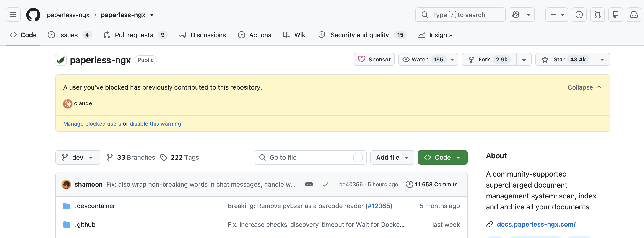This screenshot has height=238, width=644.
Task: Open latest commit message about chat messages
Action: click(x=201, y=184)
